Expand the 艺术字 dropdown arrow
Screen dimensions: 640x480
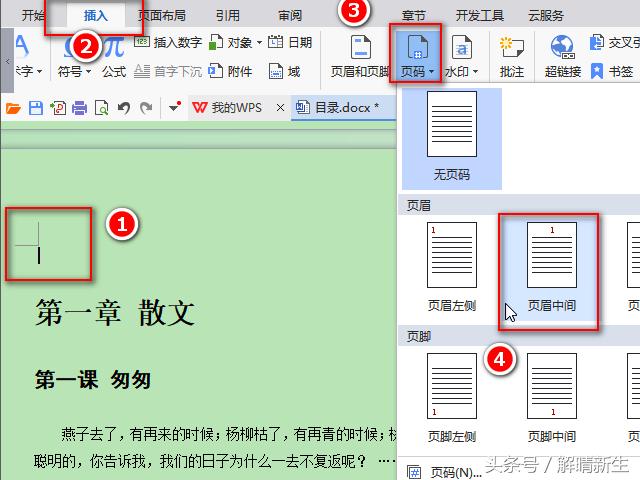click(39, 72)
